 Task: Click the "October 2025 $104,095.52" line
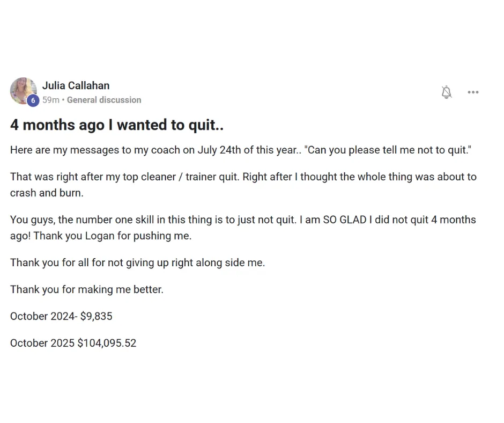click(x=73, y=343)
